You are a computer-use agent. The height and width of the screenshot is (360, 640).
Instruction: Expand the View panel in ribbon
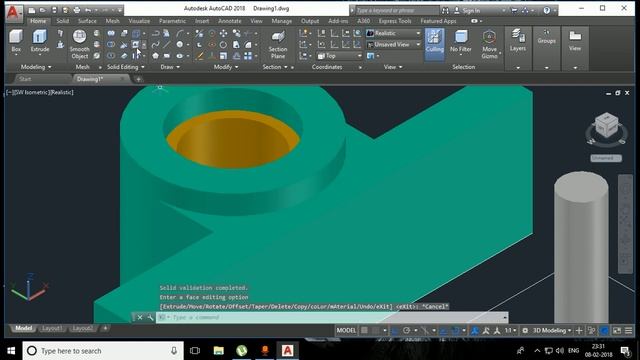tap(393, 67)
